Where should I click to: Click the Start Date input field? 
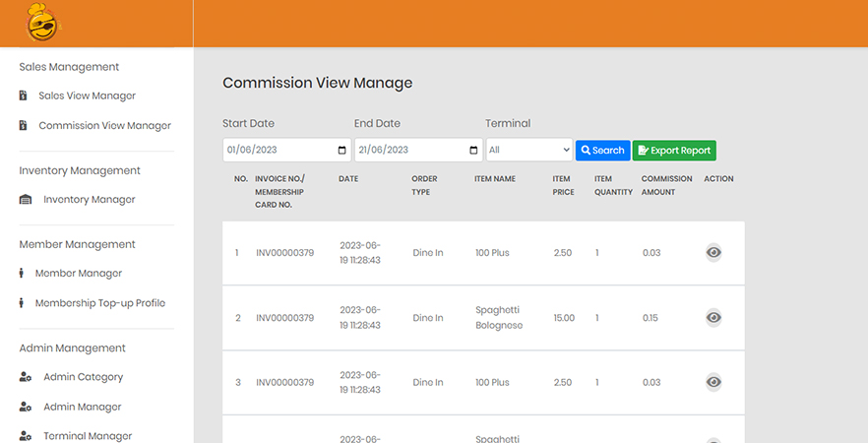point(276,151)
